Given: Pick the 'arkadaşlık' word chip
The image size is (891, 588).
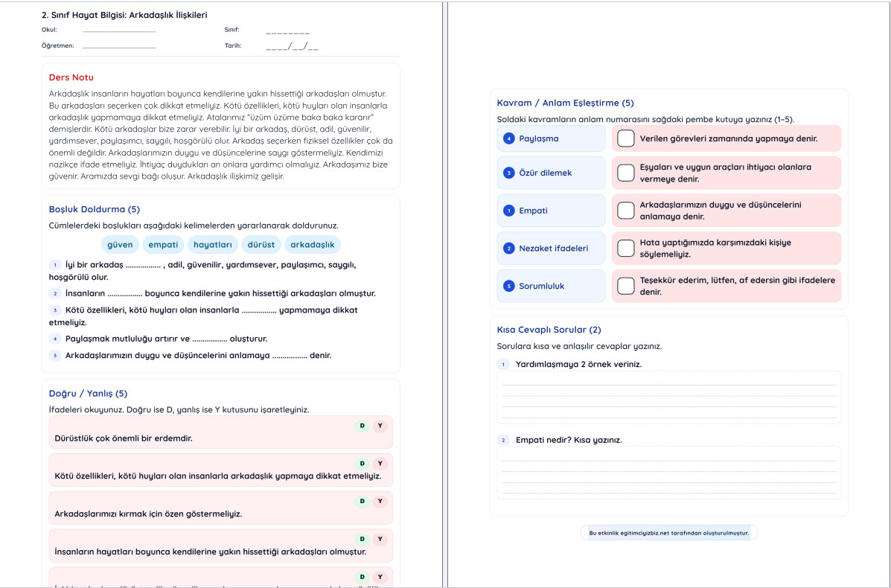Looking at the screenshot, I should [313, 244].
